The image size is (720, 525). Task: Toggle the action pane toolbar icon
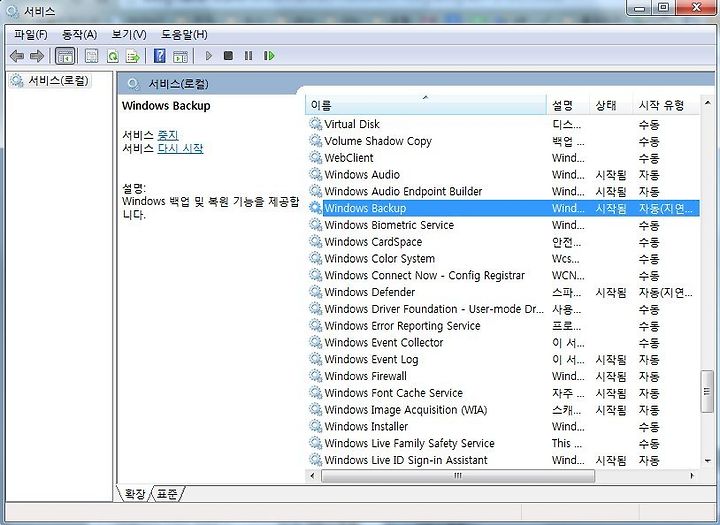(180, 56)
